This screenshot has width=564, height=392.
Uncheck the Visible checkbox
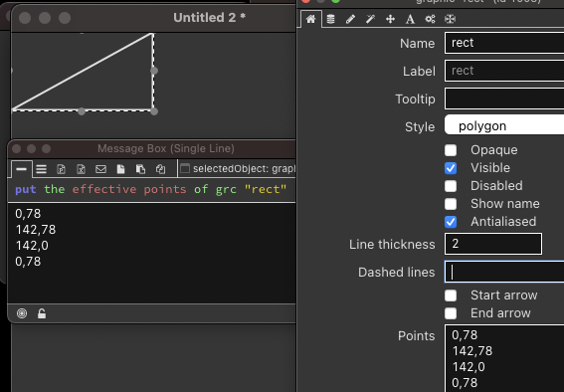point(451,168)
